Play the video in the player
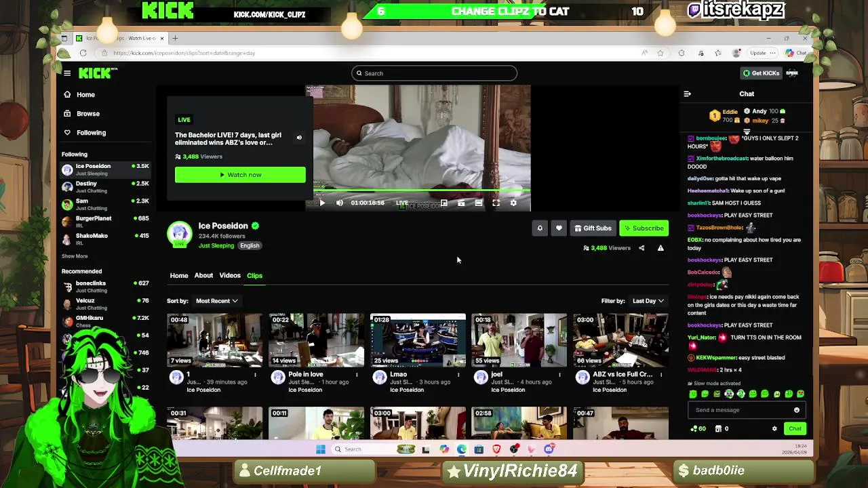Viewport: 868px width, 488px height. [x=322, y=203]
